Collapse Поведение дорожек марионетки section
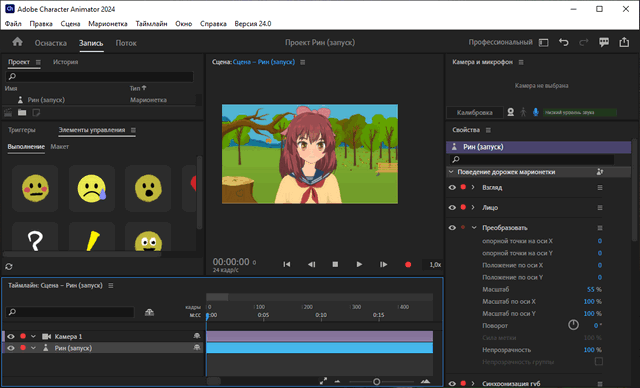 [x=451, y=172]
